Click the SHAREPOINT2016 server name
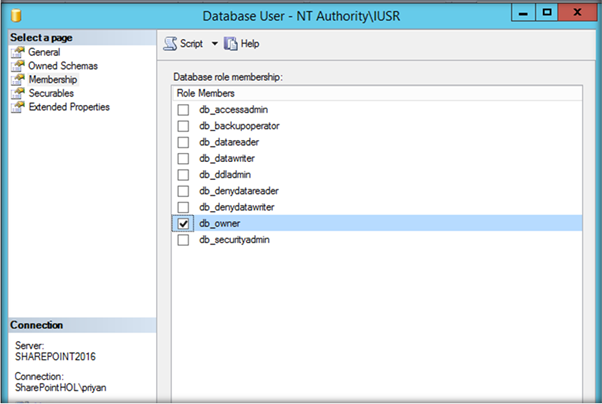This screenshot has width=602, height=404. (x=55, y=357)
